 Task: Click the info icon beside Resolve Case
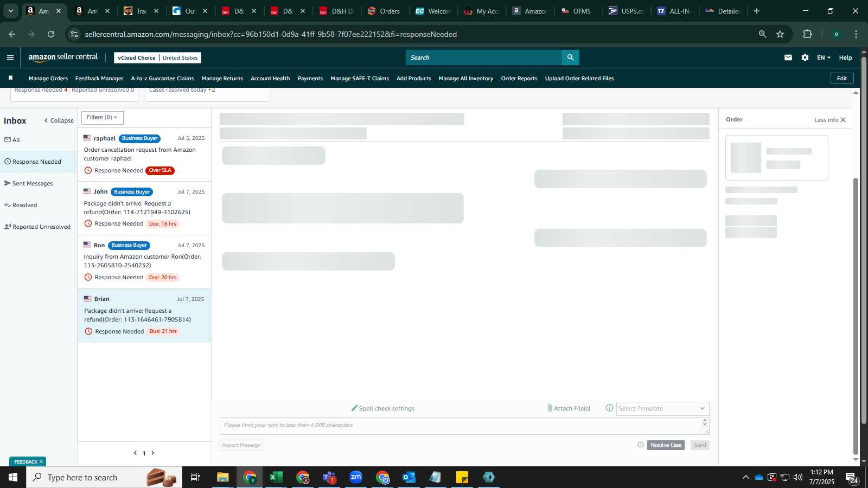641,445
